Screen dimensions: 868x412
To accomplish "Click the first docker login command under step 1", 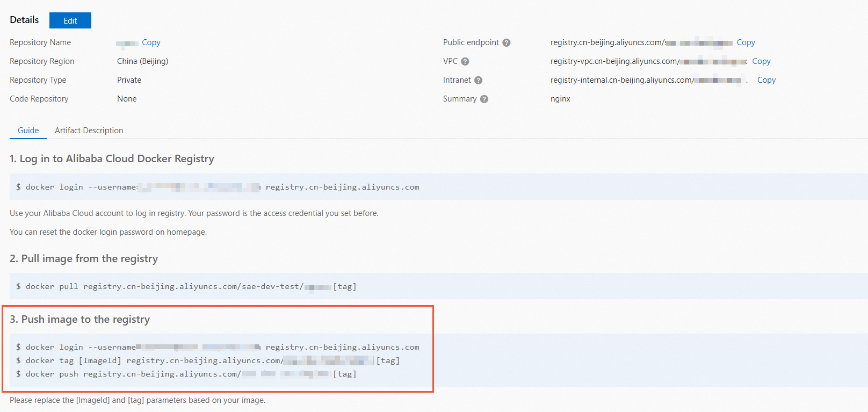I will pyautogui.click(x=218, y=187).
